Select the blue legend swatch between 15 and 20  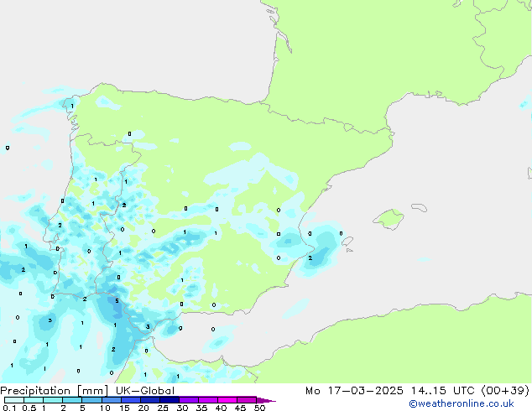coord(130,400)
